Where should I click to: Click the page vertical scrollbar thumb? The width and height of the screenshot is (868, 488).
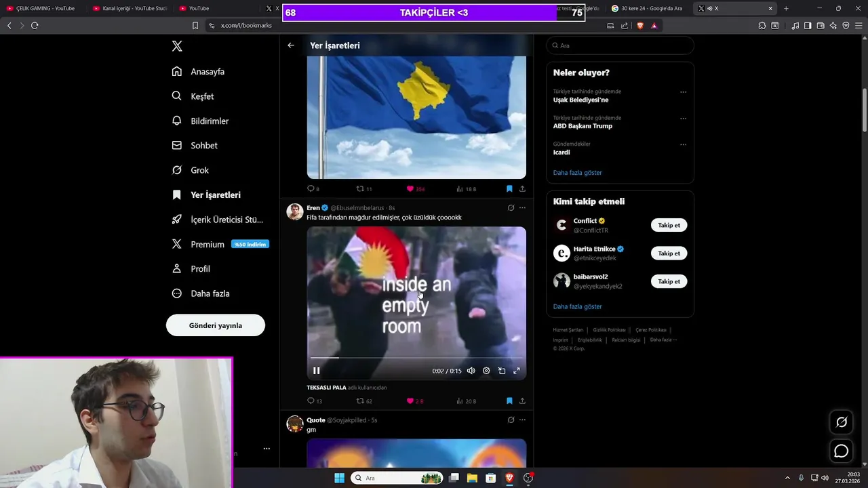pos(865,110)
